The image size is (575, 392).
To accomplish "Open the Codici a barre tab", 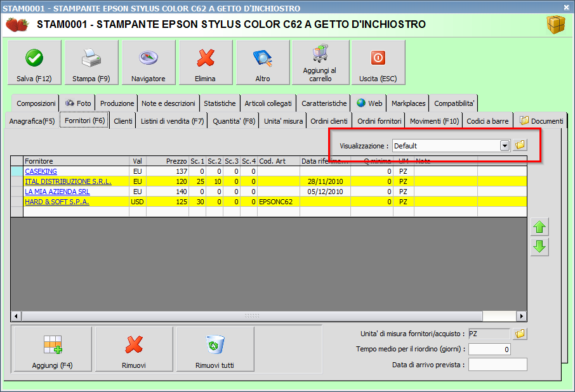I will 487,121.
